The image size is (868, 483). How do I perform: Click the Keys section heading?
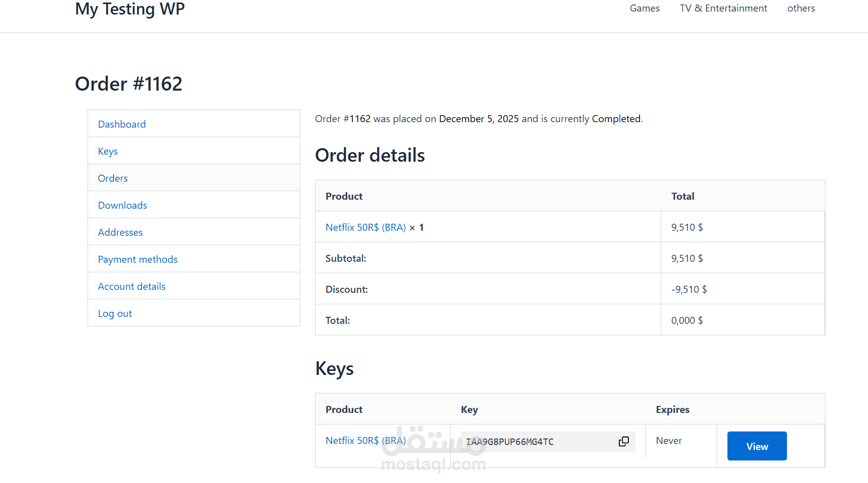click(x=334, y=369)
